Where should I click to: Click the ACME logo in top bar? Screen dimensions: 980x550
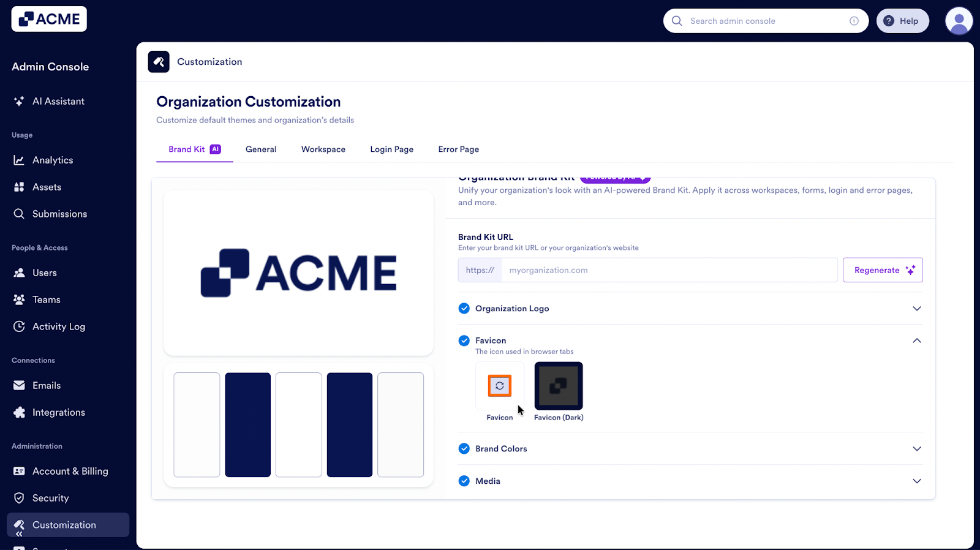click(x=49, y=19)
